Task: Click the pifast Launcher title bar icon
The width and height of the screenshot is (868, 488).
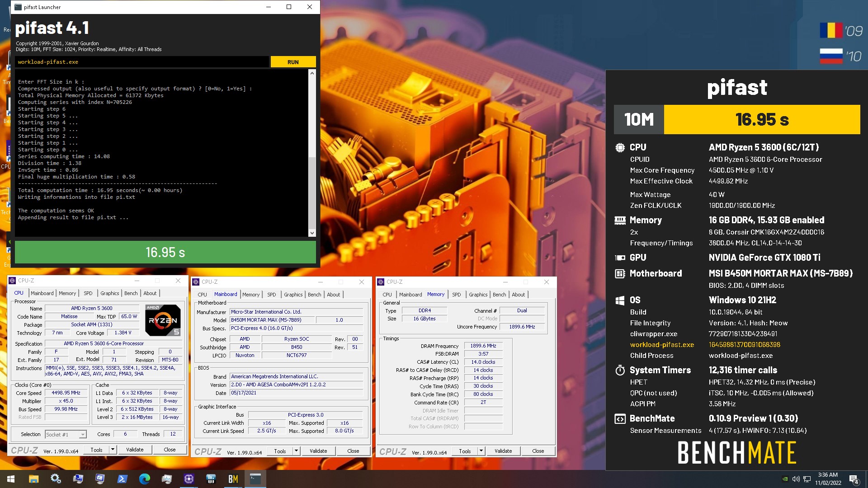Action: (x=18, y=7)
